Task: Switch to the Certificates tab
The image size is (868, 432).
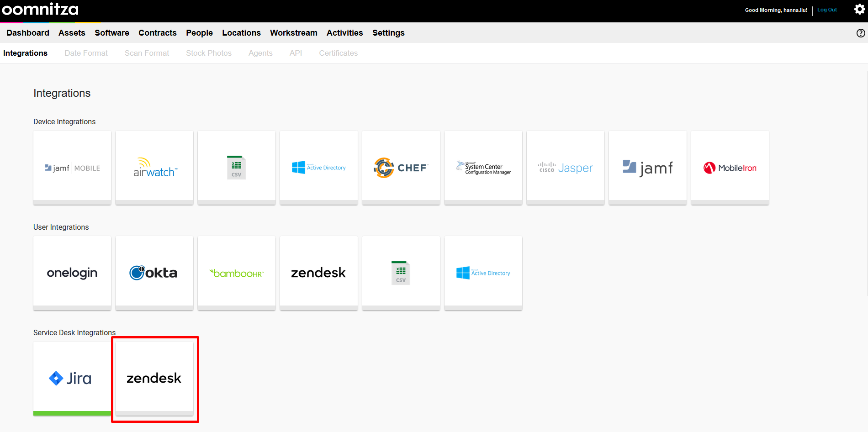Action: click(x=338, y=53)
